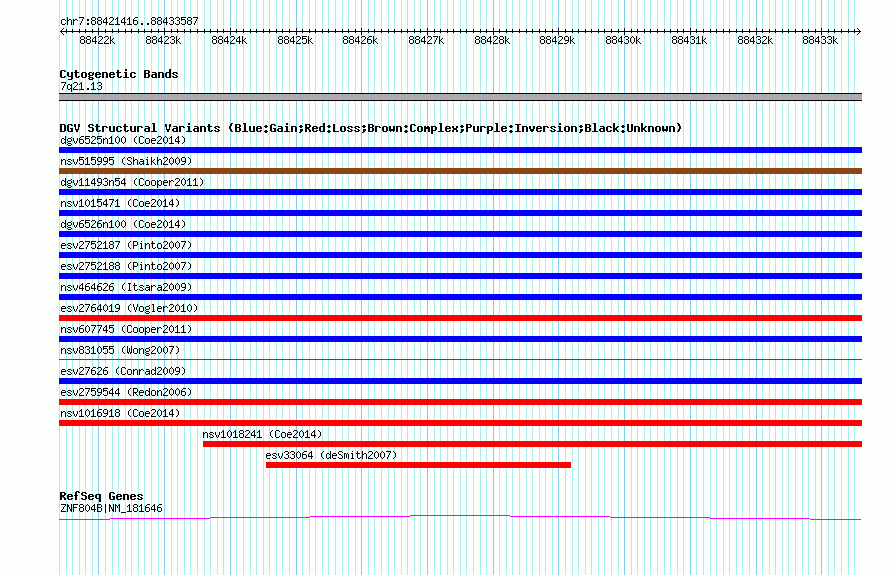The height and width of the screenshot is (575, 890).
Task: Click the 88424k ruler position
Action: pyautogui.click(x=229, y=40)
